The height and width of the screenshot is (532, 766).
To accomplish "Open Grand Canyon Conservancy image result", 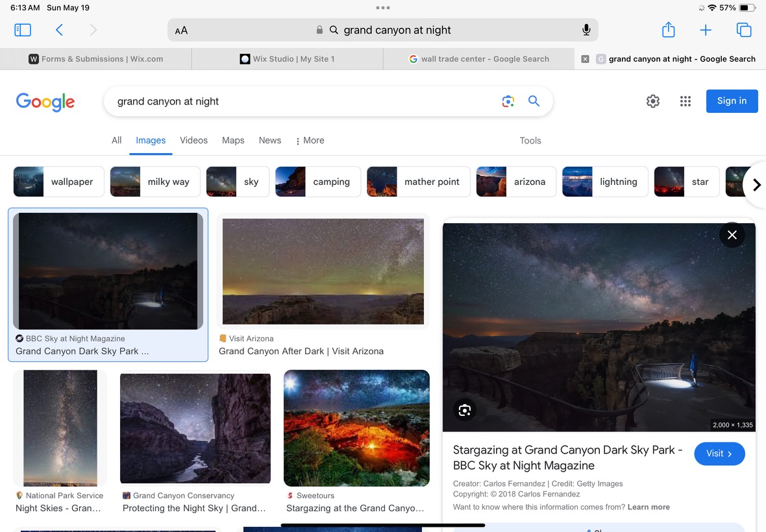I will point(195,429).
